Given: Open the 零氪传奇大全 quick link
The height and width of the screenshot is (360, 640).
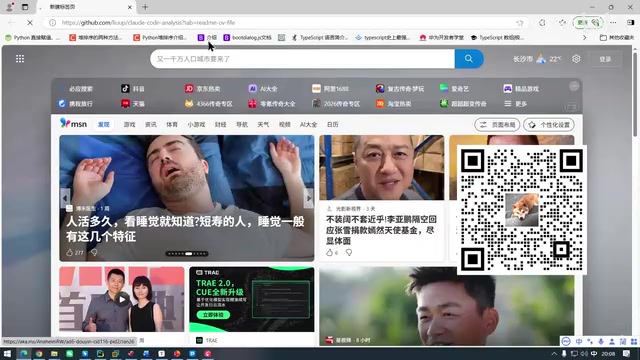Looking at the screenshot, I should pos(272,104).
